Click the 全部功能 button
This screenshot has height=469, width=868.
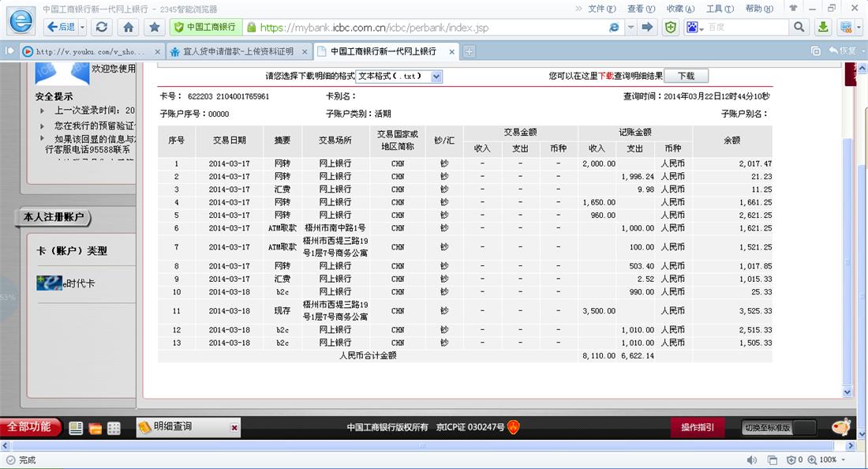[30, 427]
